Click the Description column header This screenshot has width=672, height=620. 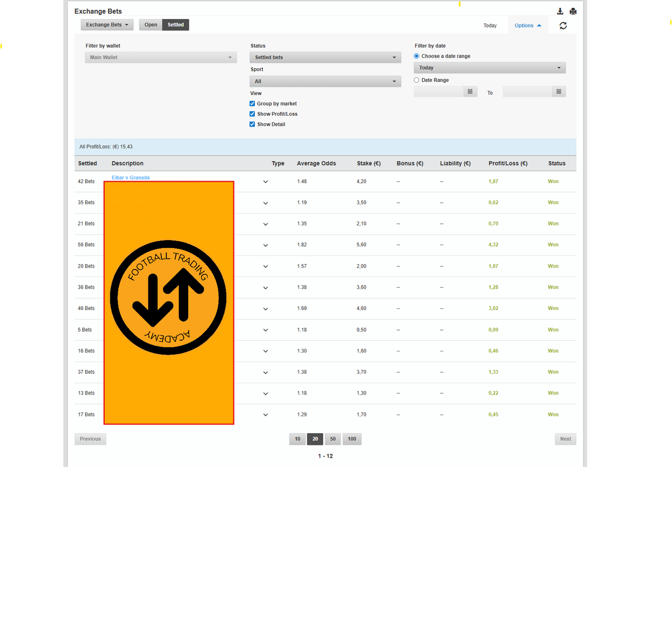tap(128, 163)
